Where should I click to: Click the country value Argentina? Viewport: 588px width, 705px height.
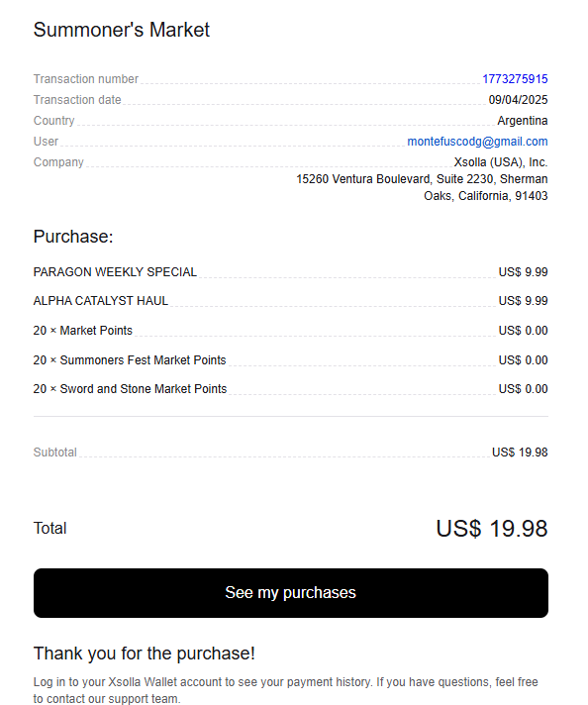click(523, 121)
